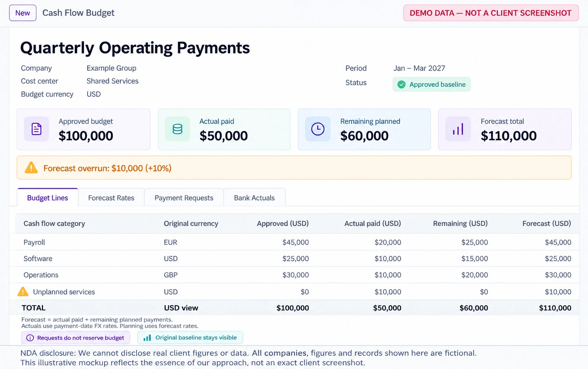
Task: Select the Unplanned services row label
Action: [64, 292]
